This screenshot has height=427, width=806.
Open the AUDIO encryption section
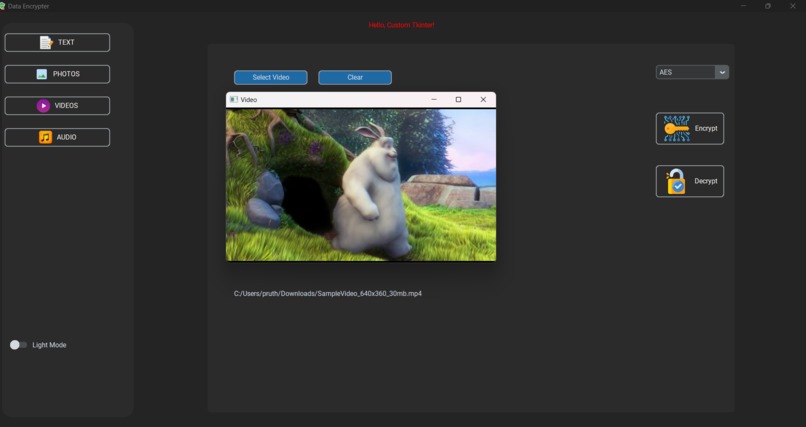(57, 137)
